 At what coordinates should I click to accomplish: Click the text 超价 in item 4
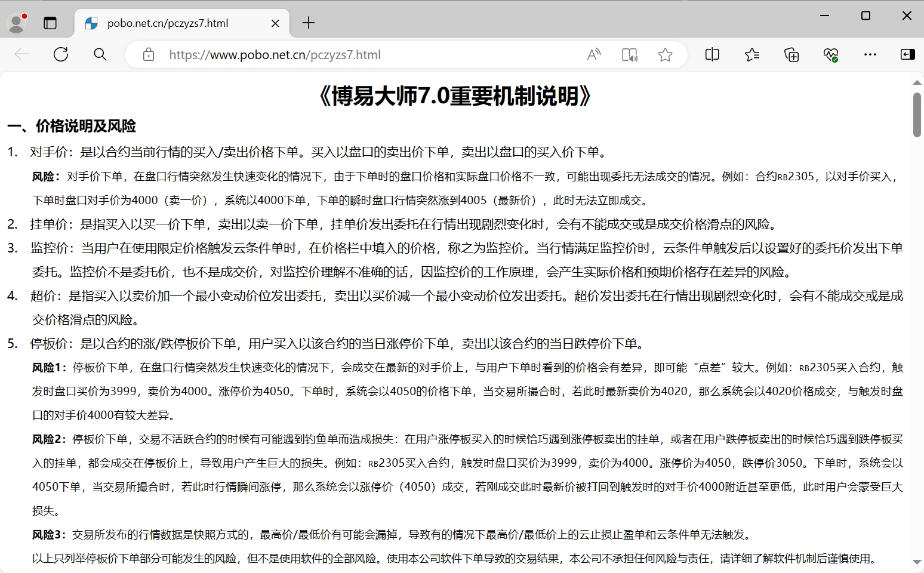coord(43,295)
